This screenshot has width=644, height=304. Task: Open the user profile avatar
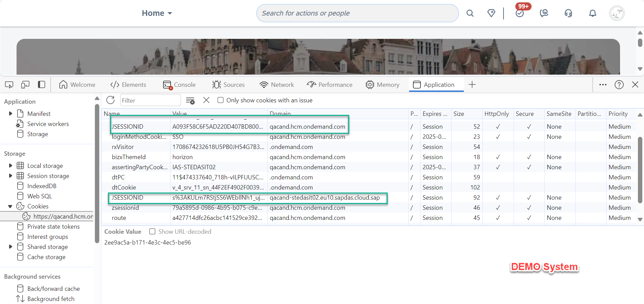point(617,13)
